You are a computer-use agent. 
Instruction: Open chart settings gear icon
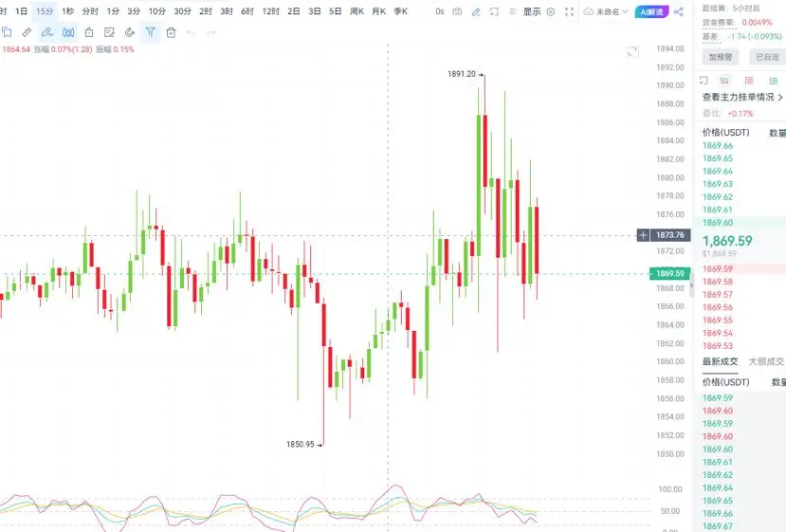(x=551, y=11)
